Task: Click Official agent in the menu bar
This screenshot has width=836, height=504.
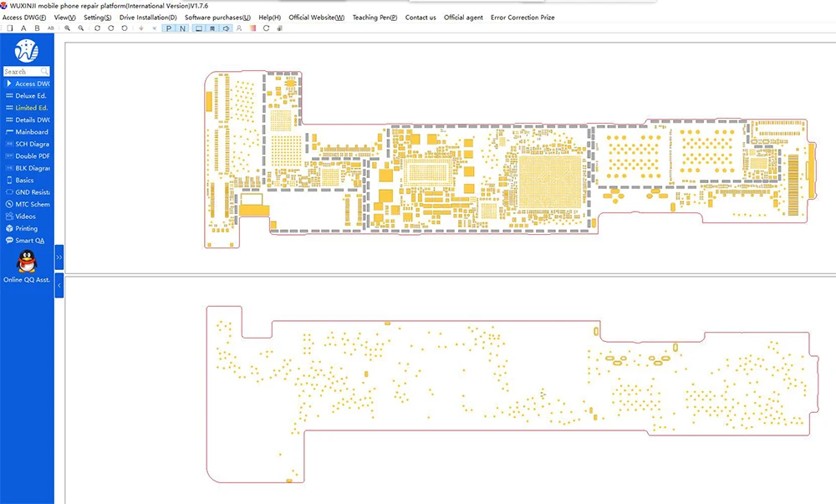Action: click(463, 18)
